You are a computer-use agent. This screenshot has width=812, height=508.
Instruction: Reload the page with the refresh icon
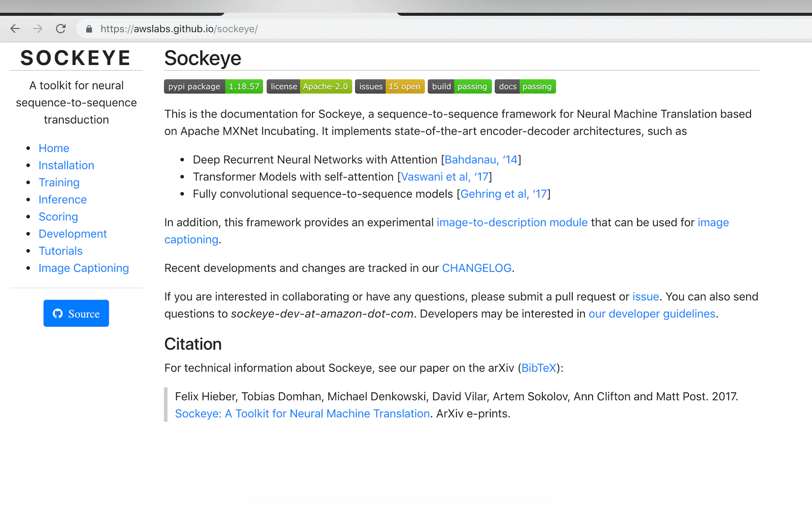pyautogui.click(x=61, y=29)
